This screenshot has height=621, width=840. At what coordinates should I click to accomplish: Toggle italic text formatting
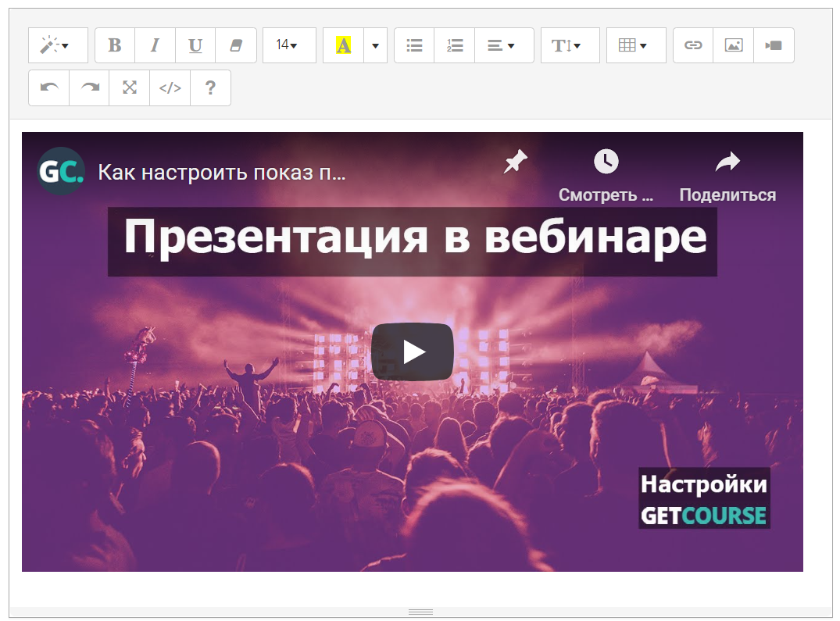pyautogui.click(x=155, y=45)
